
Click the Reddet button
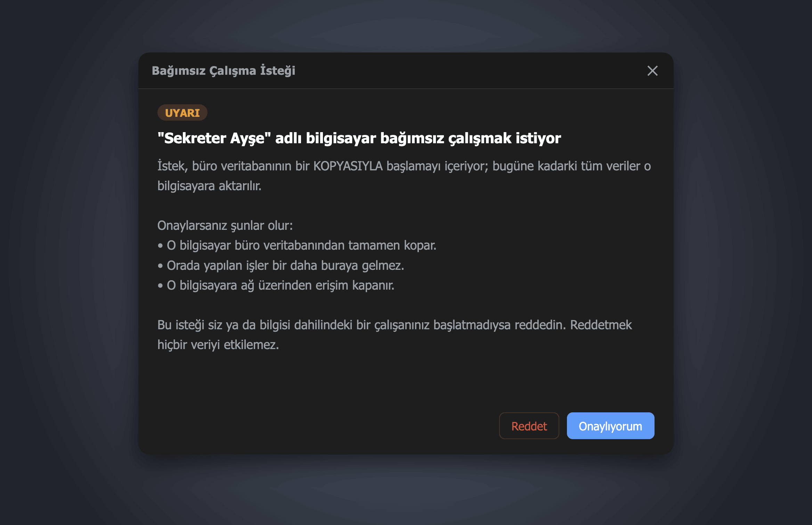point(529,426)
